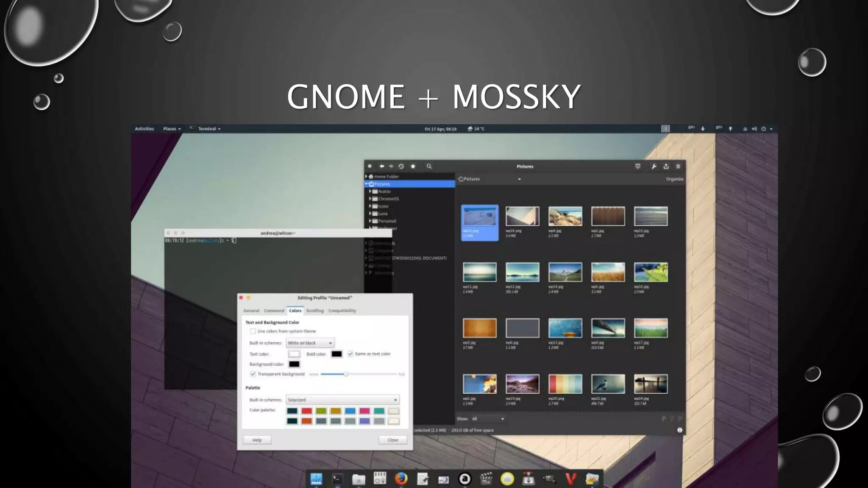Click the blue palette swatch in top row
This screenshot has width=868, height=488.
pyautogui.click(x=350, y=411)
